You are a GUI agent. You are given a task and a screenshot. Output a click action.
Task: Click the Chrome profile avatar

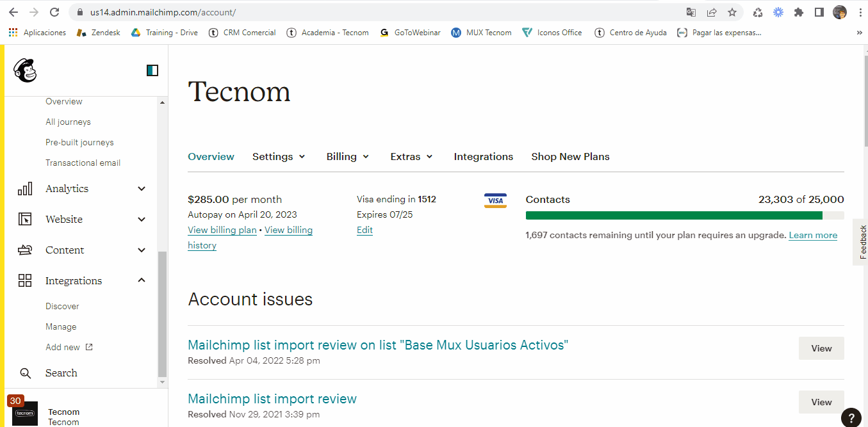coord(840,12)
